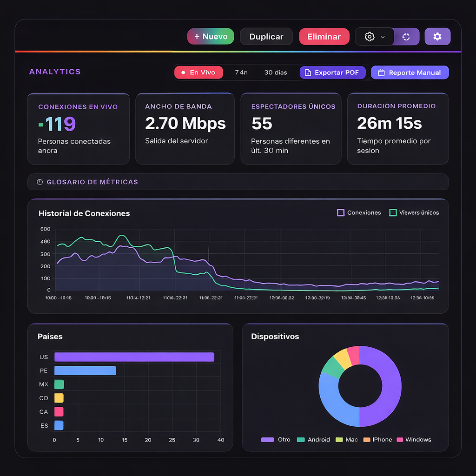Screen dimensions: 476x476
Task: Click the circular refresh icon
Action: (x=406, y=37)
